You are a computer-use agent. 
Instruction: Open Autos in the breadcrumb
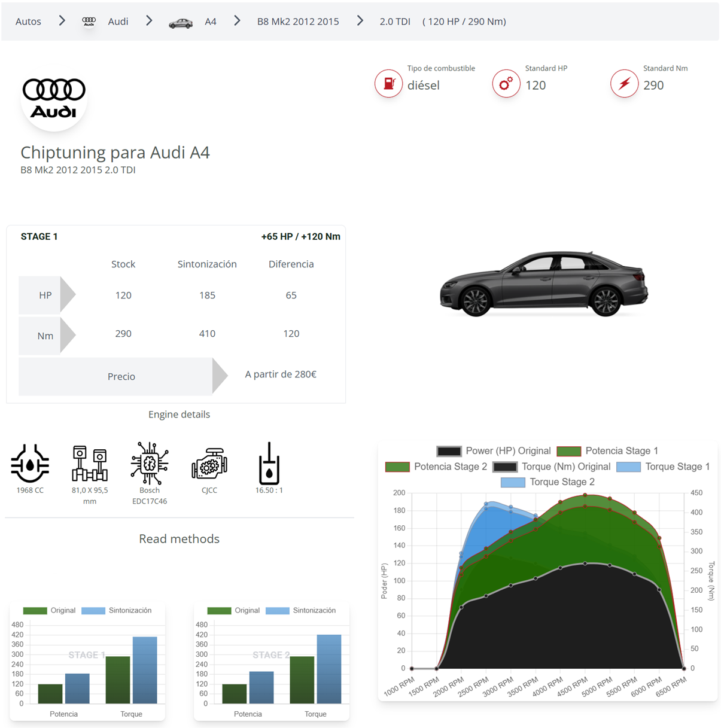pos(28,22)
